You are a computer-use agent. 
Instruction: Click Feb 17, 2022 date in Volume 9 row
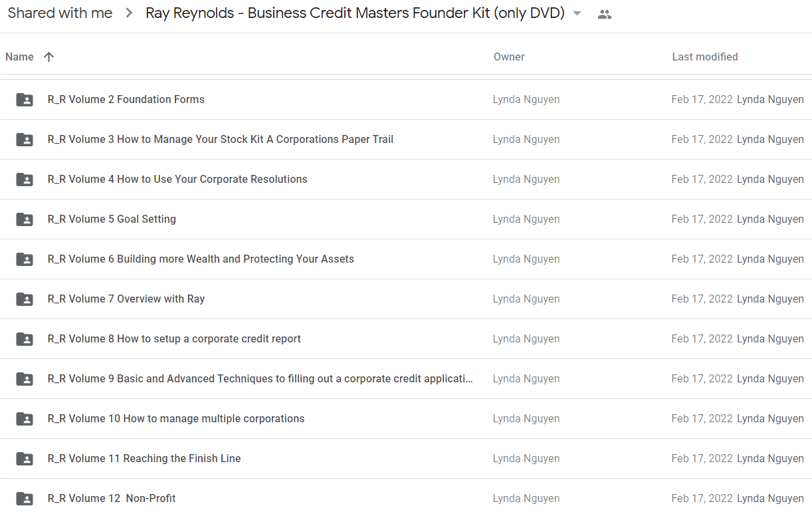coord(702,379)
